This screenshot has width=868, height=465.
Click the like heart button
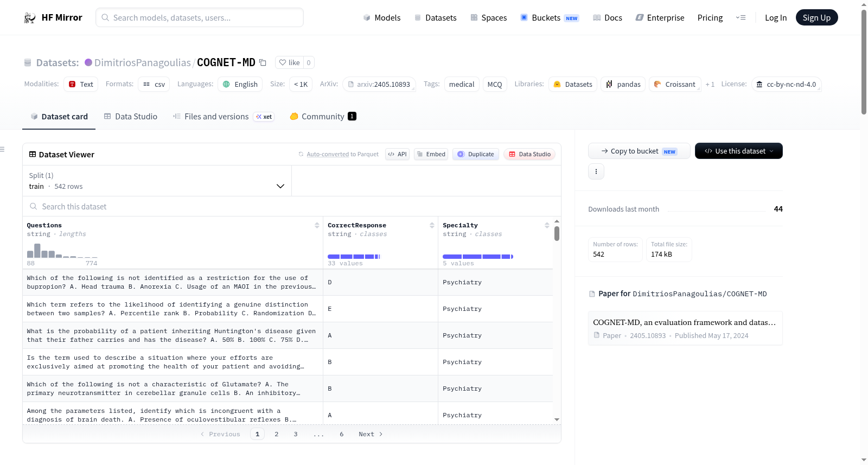289,62
